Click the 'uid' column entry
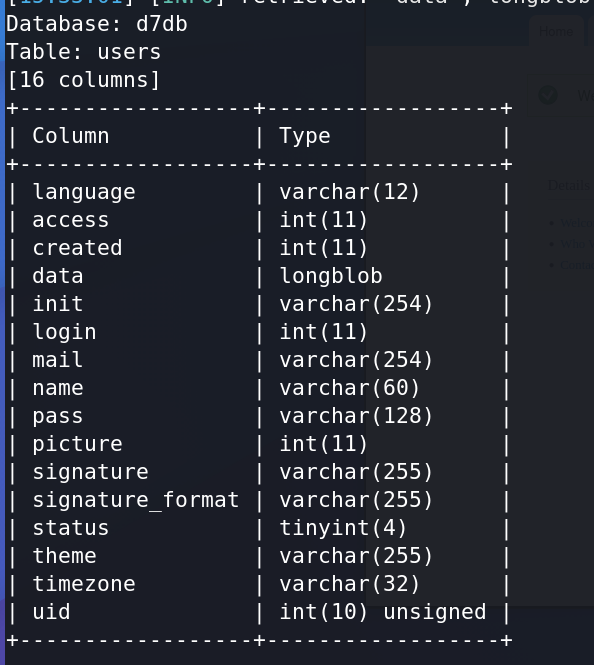This screenshot has width=594, height=665. (x=51, y=612)
